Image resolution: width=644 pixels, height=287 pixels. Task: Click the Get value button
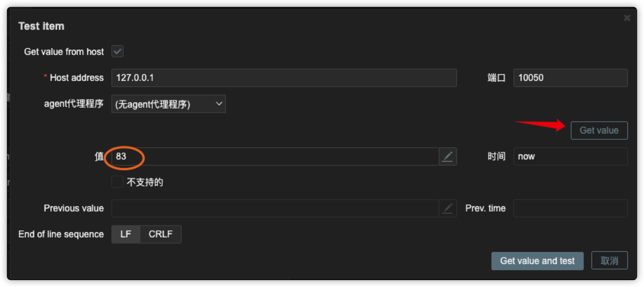pyautogui.click(x=599, y=131)
